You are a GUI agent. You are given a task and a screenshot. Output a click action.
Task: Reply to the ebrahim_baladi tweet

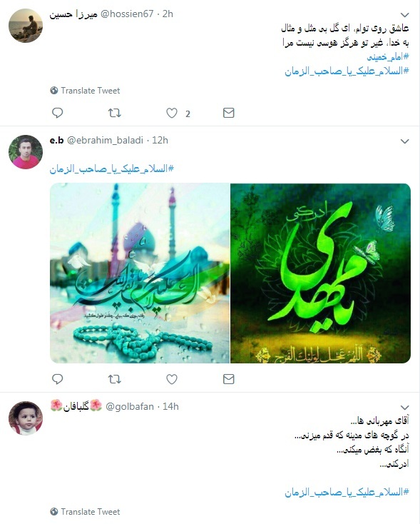click(58, 379)
